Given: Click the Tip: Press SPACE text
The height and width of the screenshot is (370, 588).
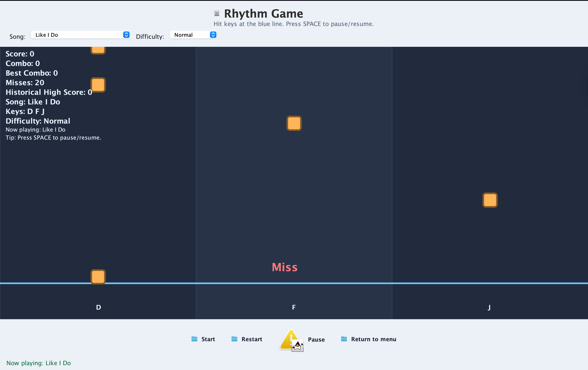Looking at the screenshot, I should pyautogui.click(x=53, y=138).
